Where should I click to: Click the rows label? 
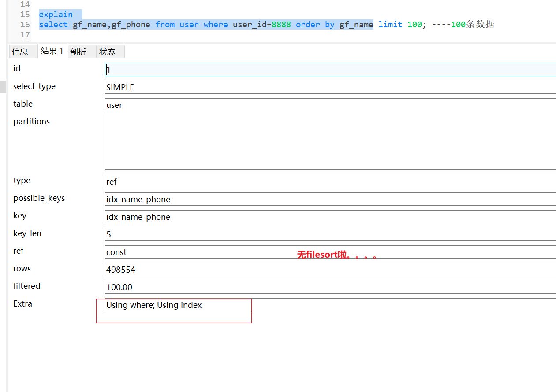point(22,268)
